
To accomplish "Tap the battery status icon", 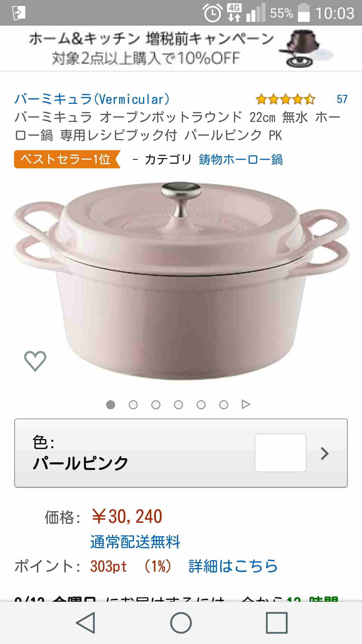I will 304,13.
